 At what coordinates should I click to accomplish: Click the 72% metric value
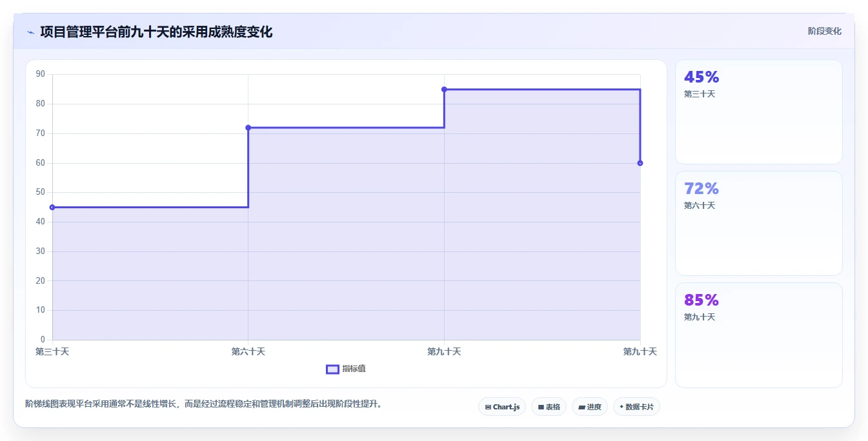point(701,189)
